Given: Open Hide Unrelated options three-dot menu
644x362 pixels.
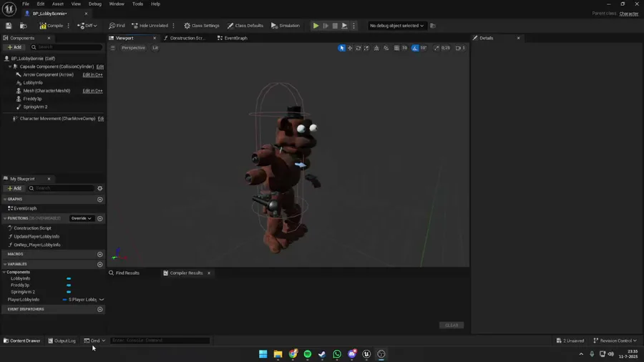Looking at the screenshot, I should click(x=173, y=26).
